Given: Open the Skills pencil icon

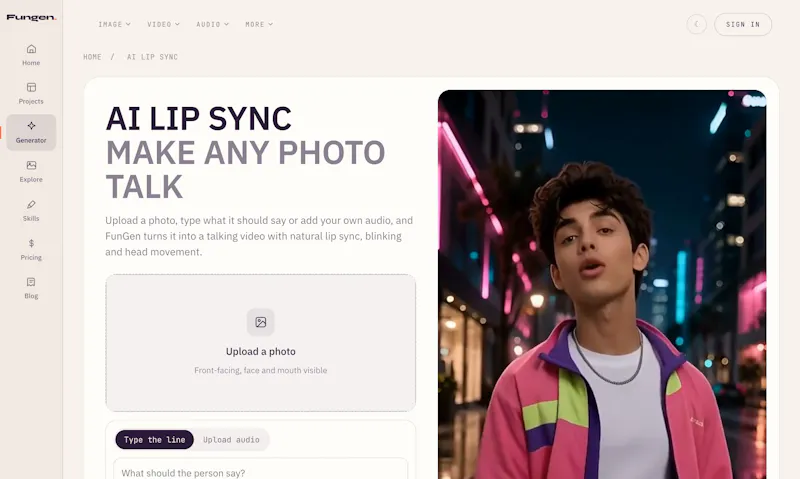Looking at the screenshot, I should point(31,205).
